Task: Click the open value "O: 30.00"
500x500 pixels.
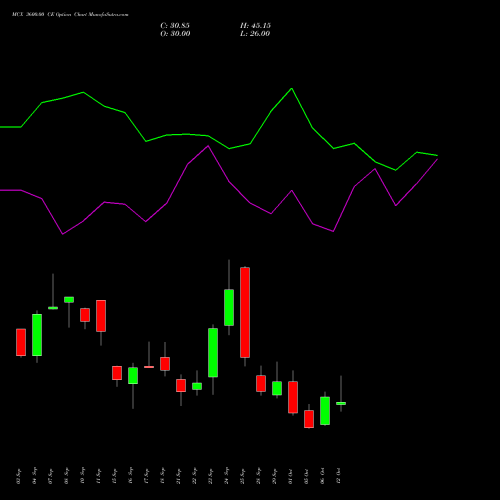Action: click(175, 34)
